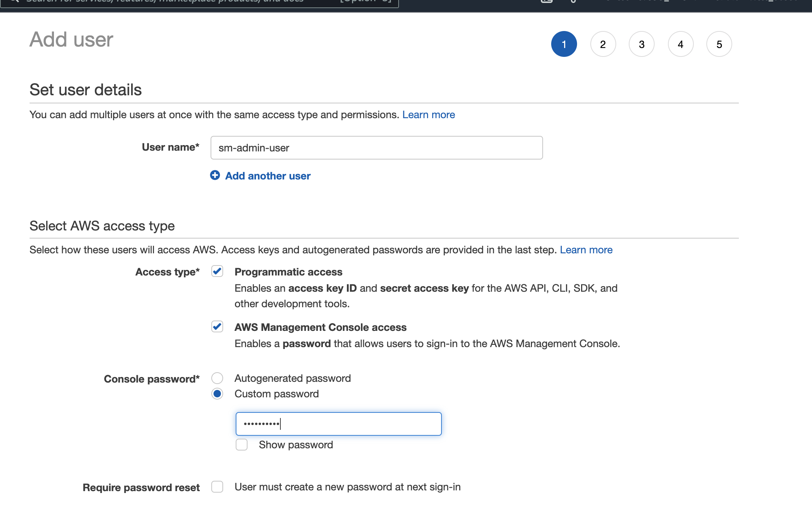Click the AWS Management Console access label

(x=320, y=328)
